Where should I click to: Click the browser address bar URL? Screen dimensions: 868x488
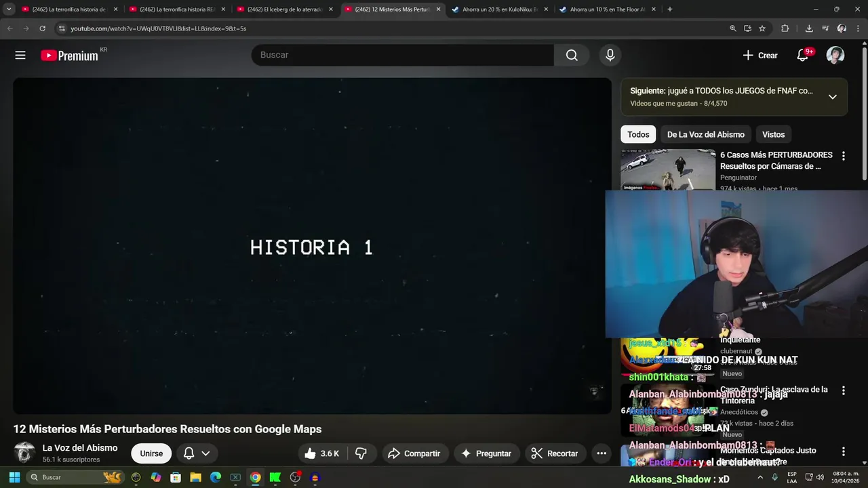coord(159,28)
